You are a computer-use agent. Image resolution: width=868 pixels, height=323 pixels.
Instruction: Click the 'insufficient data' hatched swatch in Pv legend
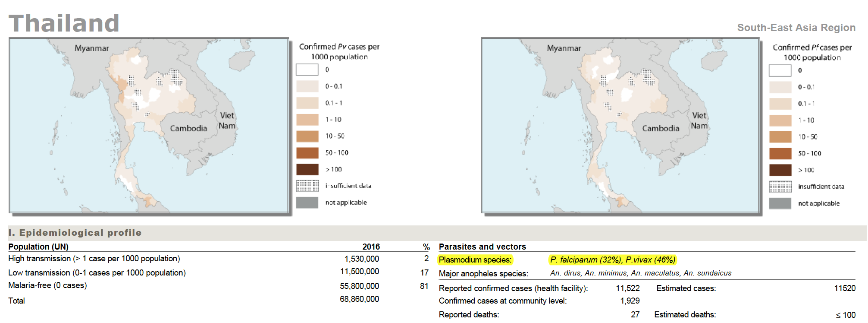(307, 186)
